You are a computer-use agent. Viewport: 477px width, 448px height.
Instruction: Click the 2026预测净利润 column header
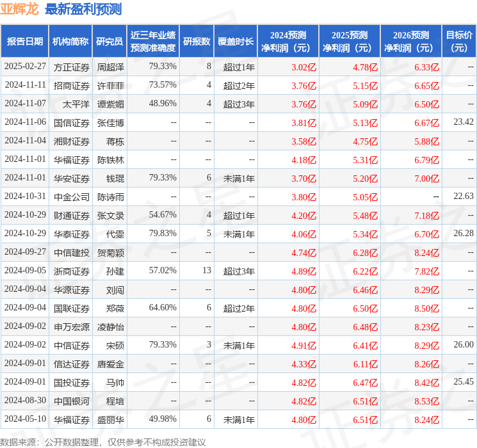pyautogui.click(x=410, y=42)
